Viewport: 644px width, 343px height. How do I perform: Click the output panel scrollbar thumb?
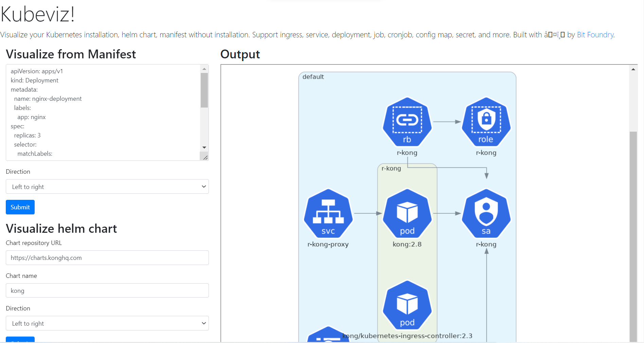(x=633, y=236)
